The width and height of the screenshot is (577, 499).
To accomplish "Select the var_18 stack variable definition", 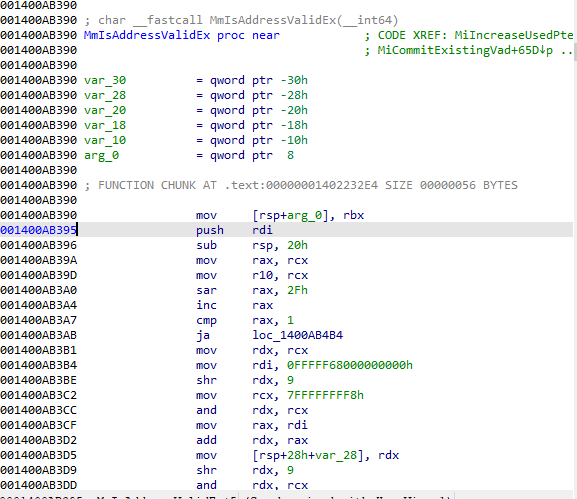I will 105,125.
